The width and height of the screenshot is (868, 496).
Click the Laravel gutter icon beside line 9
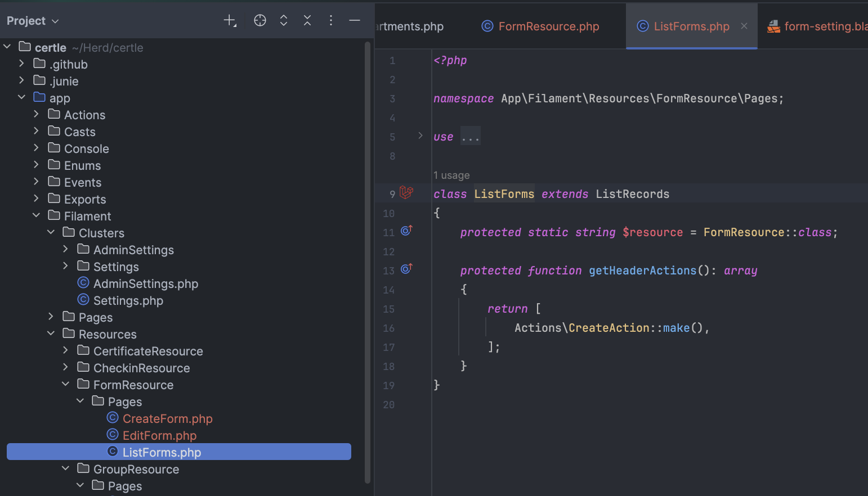coord(406,193)
